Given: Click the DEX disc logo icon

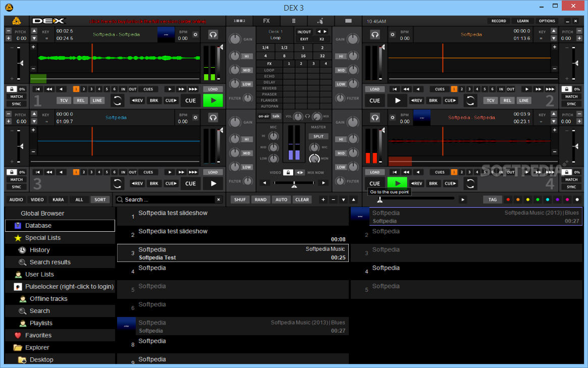Looking at the screenshot, I should coord(17,21).
